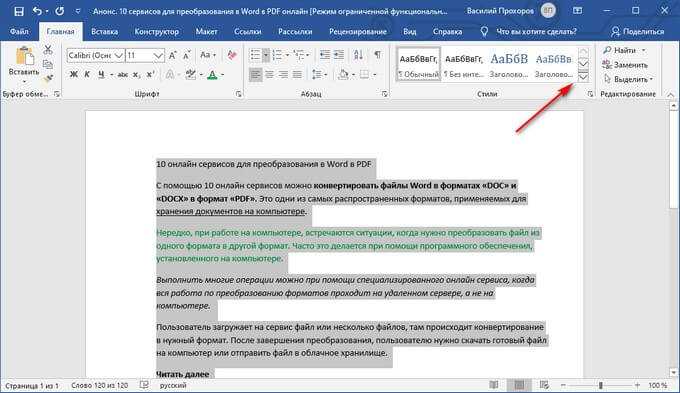Increase font size with the larger A icon
Viewport: 680px width, 393px height.
coord(173,56)
